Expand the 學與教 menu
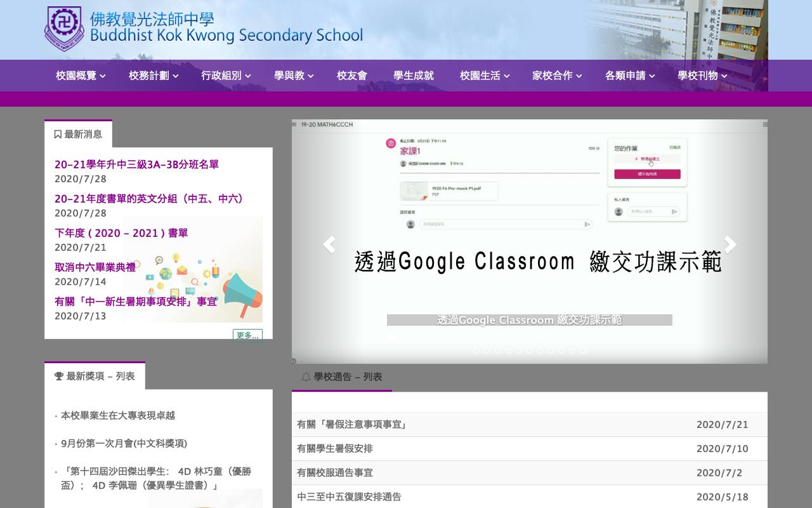Screen dimensions: 812x508 [294, 76]
